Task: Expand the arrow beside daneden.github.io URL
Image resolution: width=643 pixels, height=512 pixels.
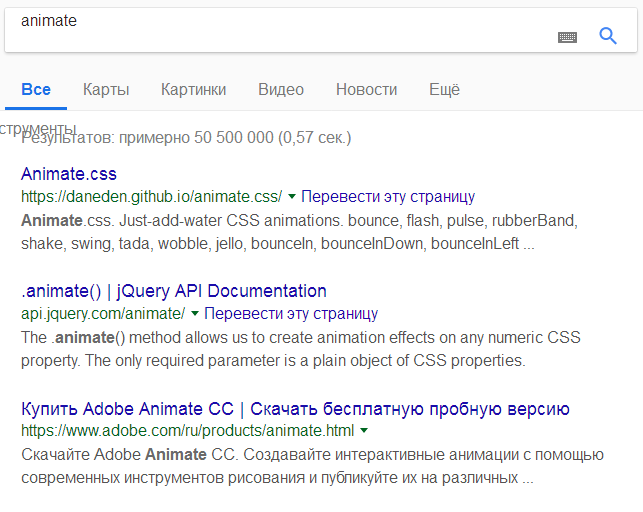Action: (291, 197)
